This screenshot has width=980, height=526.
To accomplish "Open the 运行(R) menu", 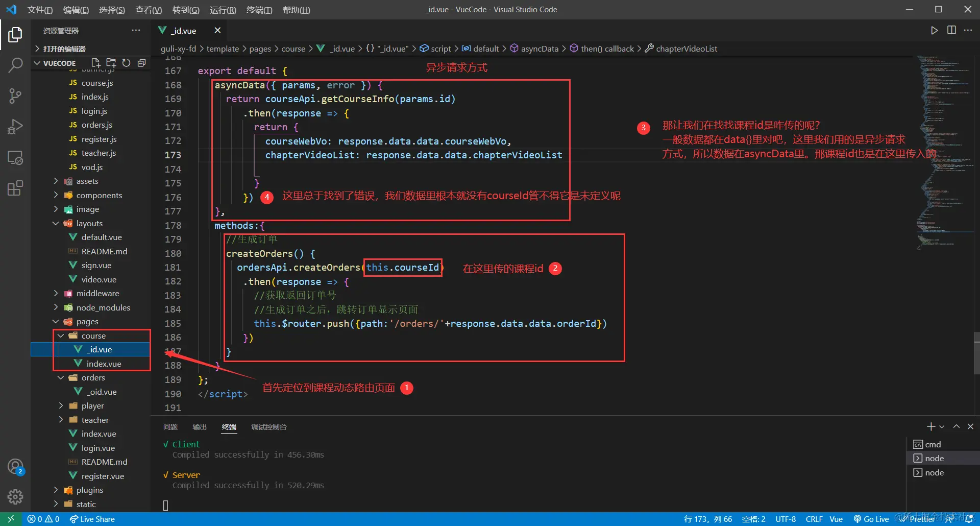I will point(223,10).
